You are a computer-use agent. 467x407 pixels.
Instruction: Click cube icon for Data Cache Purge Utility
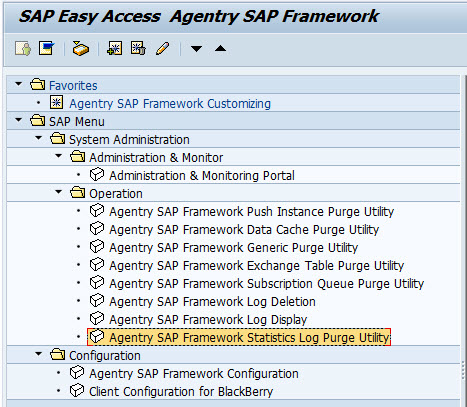(x=97, y=228)
